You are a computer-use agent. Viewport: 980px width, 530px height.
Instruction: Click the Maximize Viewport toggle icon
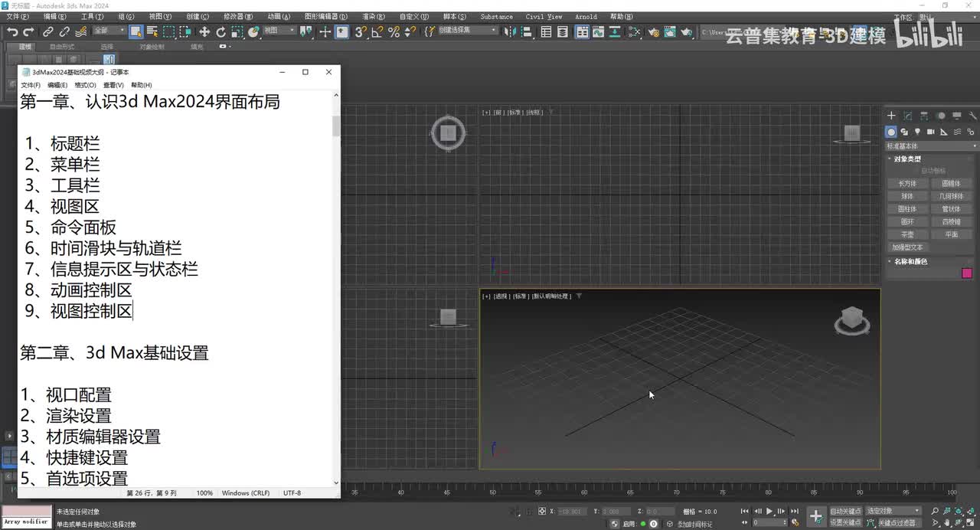coord(971,522)
